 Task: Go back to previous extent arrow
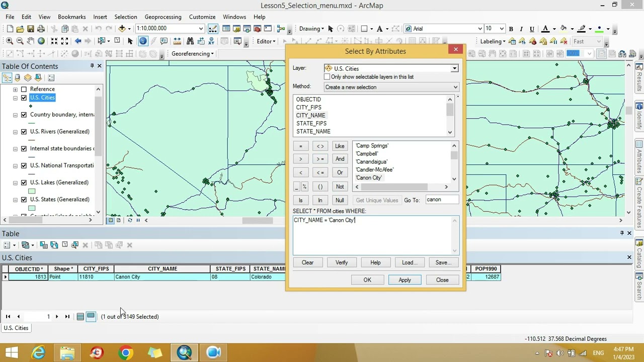77,41
